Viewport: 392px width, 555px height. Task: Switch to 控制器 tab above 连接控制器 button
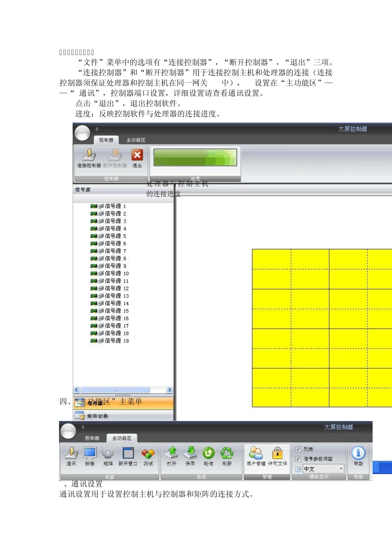[106, 140]
